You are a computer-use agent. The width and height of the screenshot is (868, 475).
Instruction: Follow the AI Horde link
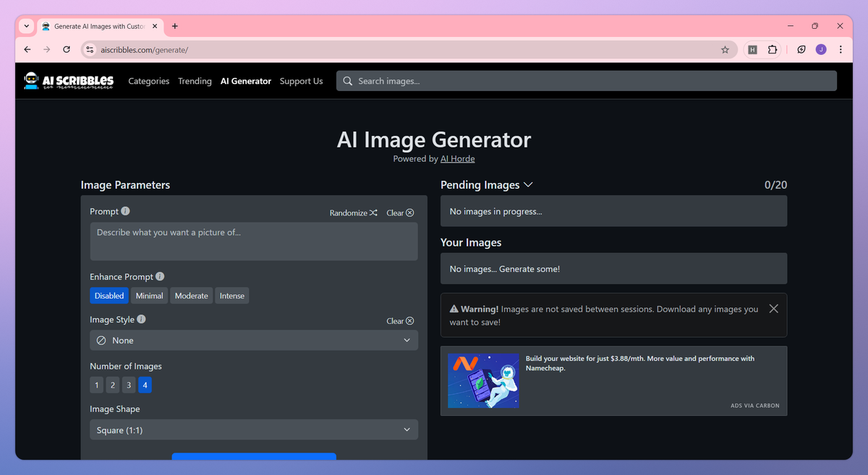pyautogui.click(x=458, y=159)
